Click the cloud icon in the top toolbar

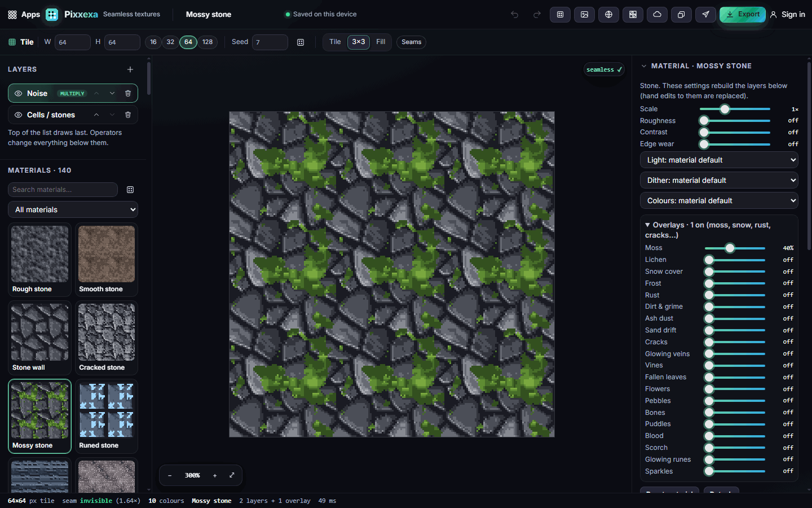pyautogui.click(x=657, y=15)
